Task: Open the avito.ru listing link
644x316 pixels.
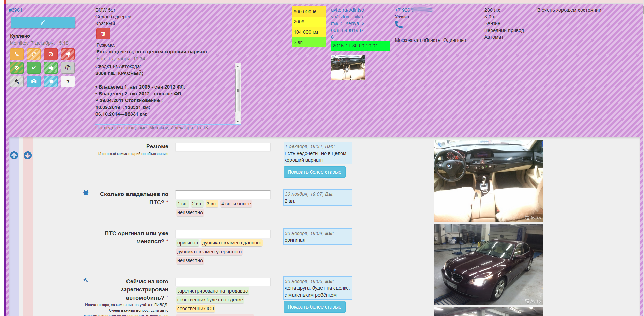Action: click(x=348, y=23)
